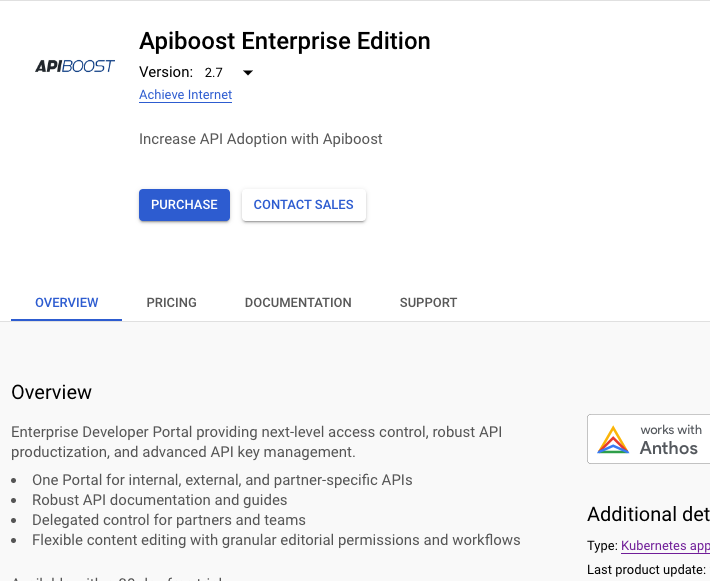Click the Overview section heading

point(51,392)
